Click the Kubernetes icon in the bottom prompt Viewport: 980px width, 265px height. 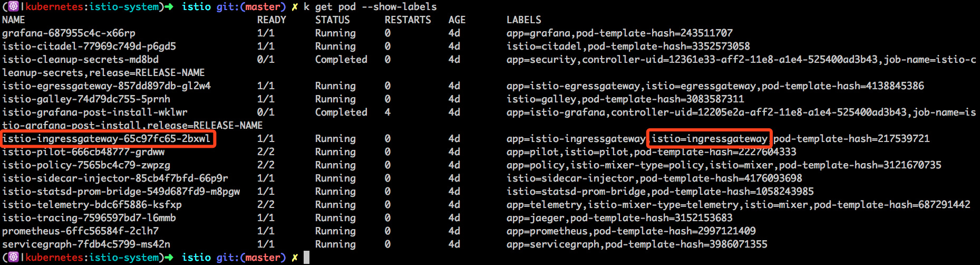[x=14, y=258]
